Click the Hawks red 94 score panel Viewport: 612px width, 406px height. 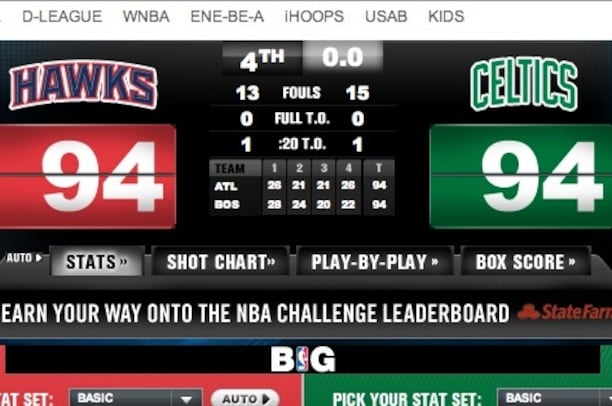[x=87, y=176]
